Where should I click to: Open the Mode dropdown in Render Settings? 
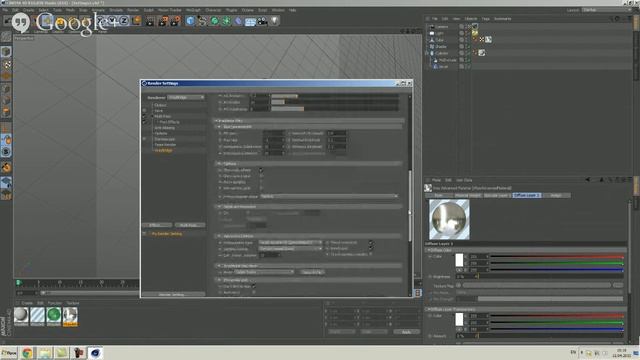click(264, 272)
